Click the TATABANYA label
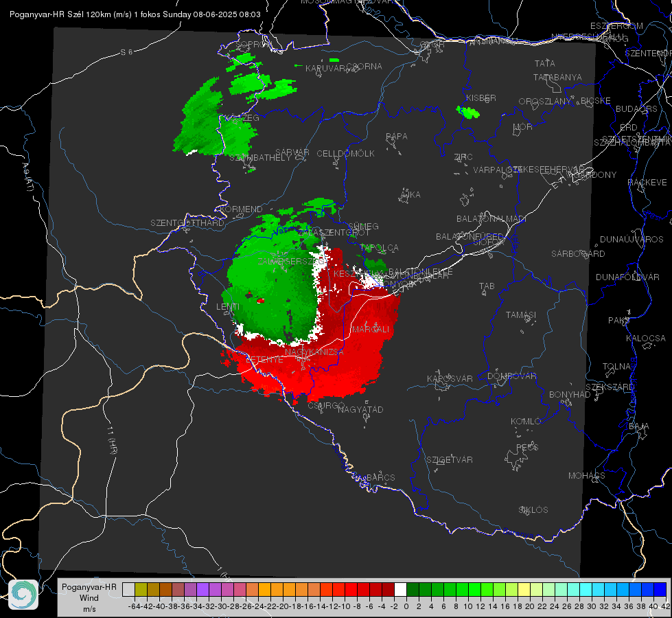Viewport: 672px width, 618px height. click(557, 77)
